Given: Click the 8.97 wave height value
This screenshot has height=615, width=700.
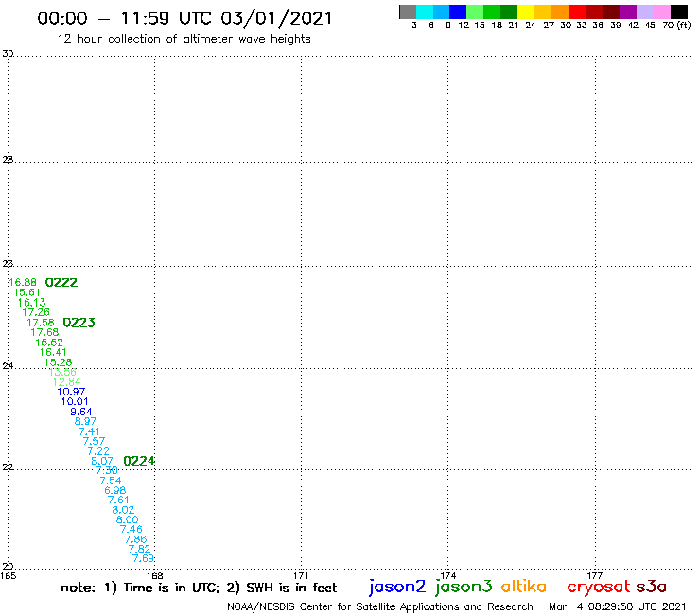Looking at the screenshot, I should coord(85,421).
